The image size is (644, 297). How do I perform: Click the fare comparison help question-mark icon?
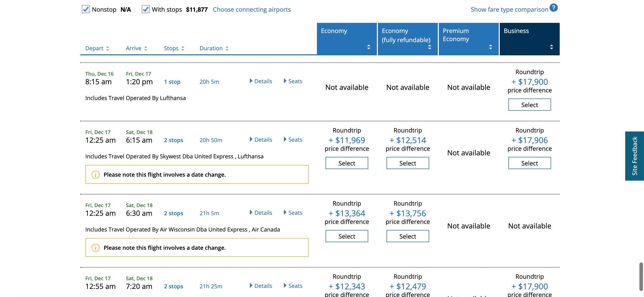553,8
